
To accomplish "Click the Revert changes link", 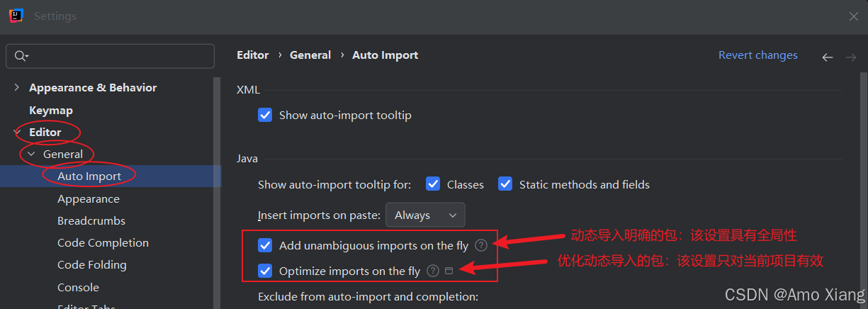I will (x=757, y=55).
